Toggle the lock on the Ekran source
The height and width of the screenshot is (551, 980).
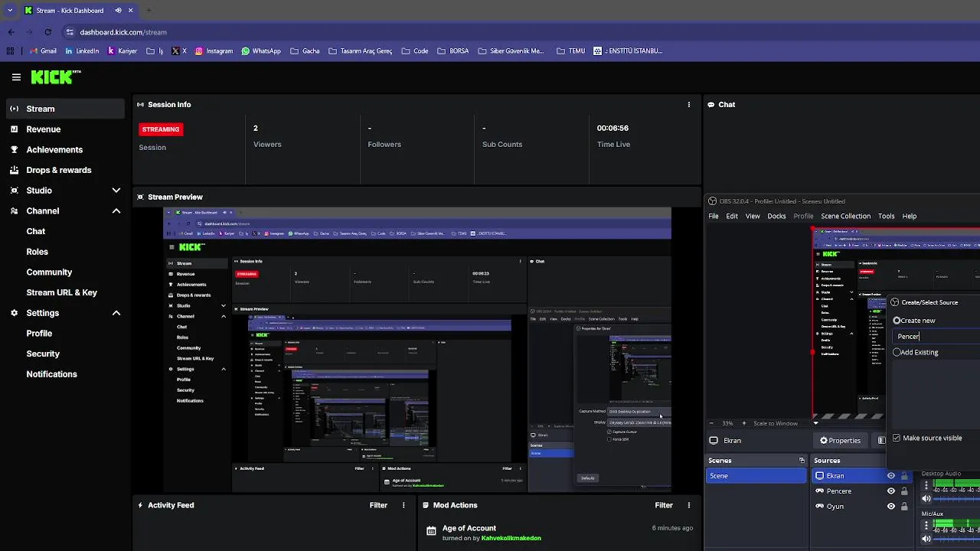904,476
